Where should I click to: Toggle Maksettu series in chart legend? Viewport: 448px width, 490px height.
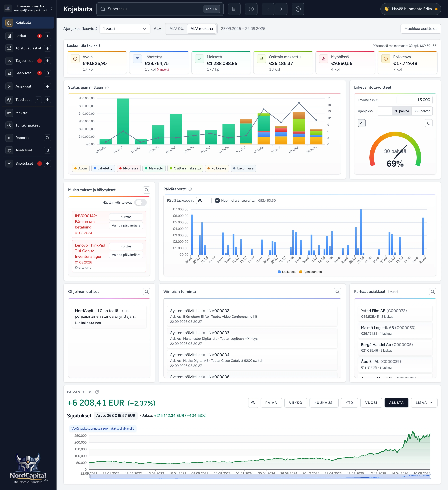(154, 168)
